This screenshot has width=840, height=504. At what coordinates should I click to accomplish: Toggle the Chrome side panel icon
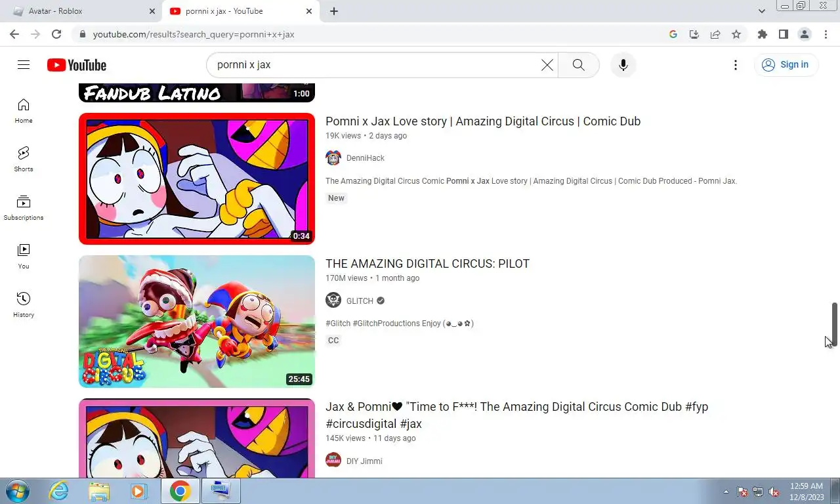pyautogui.click(x=784, y=34)
